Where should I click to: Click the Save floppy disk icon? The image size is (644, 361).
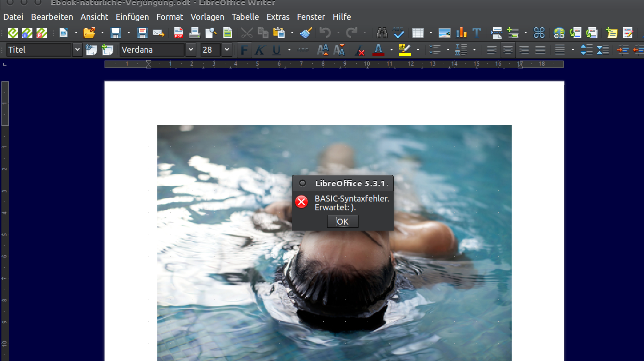(x=116, y=33)
